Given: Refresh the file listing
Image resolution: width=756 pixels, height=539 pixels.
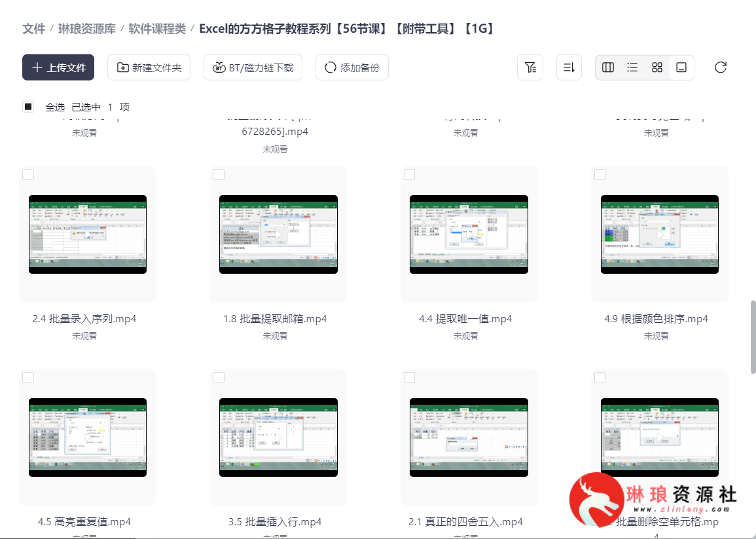Looking at the screenshot, I should 720,67.
